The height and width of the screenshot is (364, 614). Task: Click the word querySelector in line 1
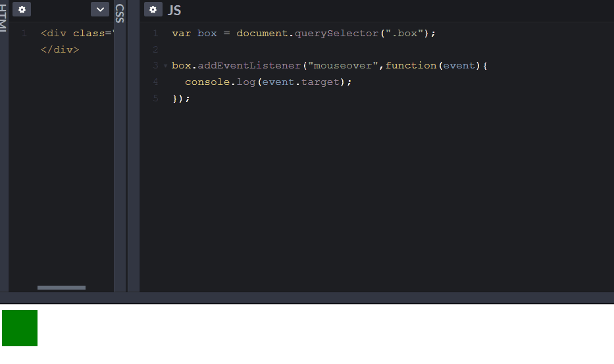click(x=336, y=34)
